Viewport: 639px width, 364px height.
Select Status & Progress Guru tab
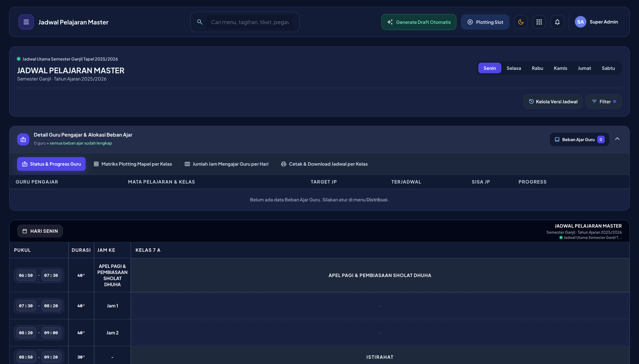[51, 164]
